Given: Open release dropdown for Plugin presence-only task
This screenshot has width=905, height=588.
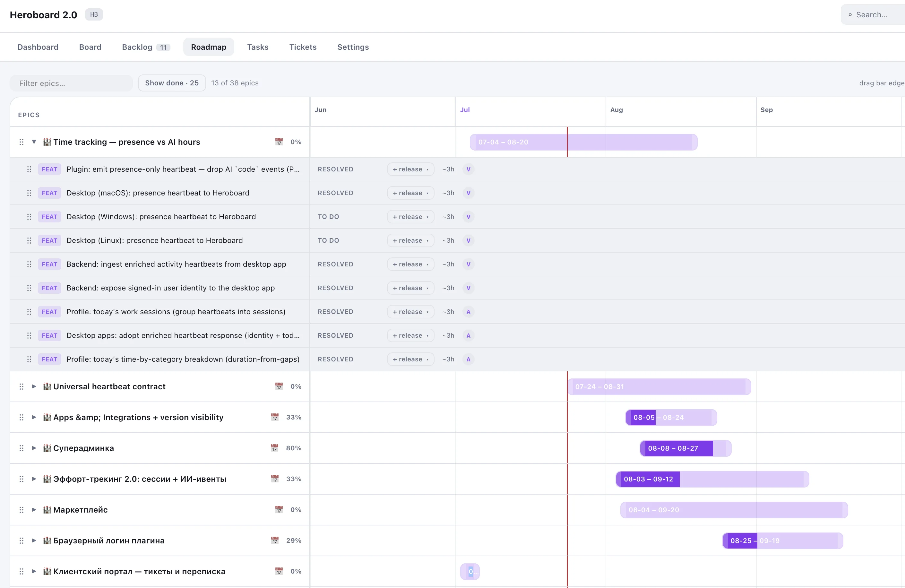Looking at the screenshot, I should point(411,169).
